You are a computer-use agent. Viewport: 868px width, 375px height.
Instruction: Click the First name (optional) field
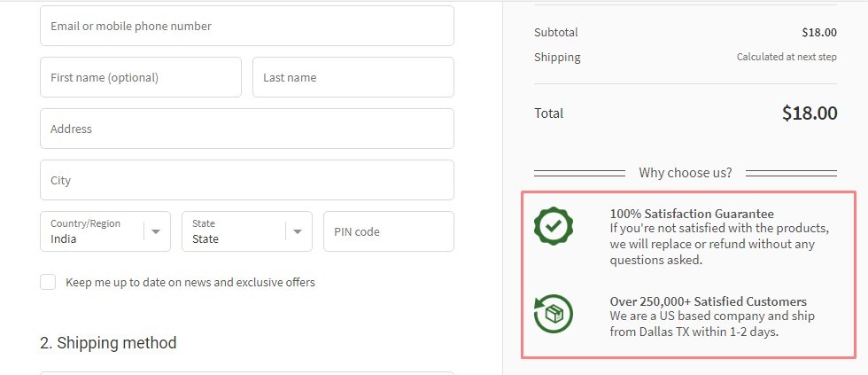coord(140,77)
